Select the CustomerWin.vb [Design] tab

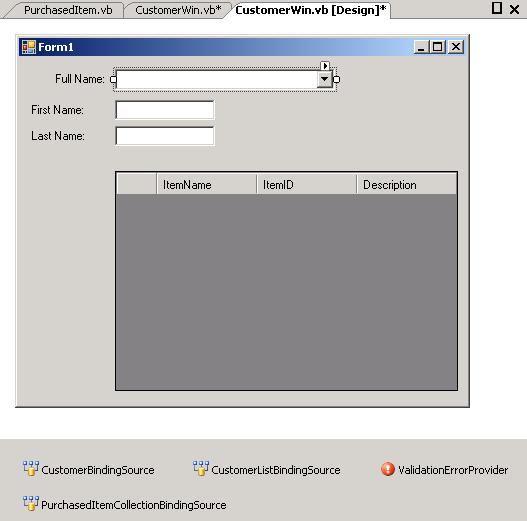pos(311,10)
